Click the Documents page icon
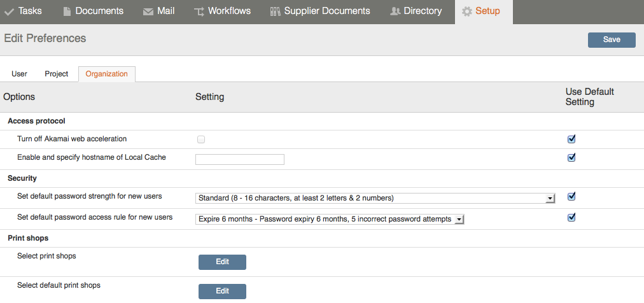644x303 pixels. (67, 11)
